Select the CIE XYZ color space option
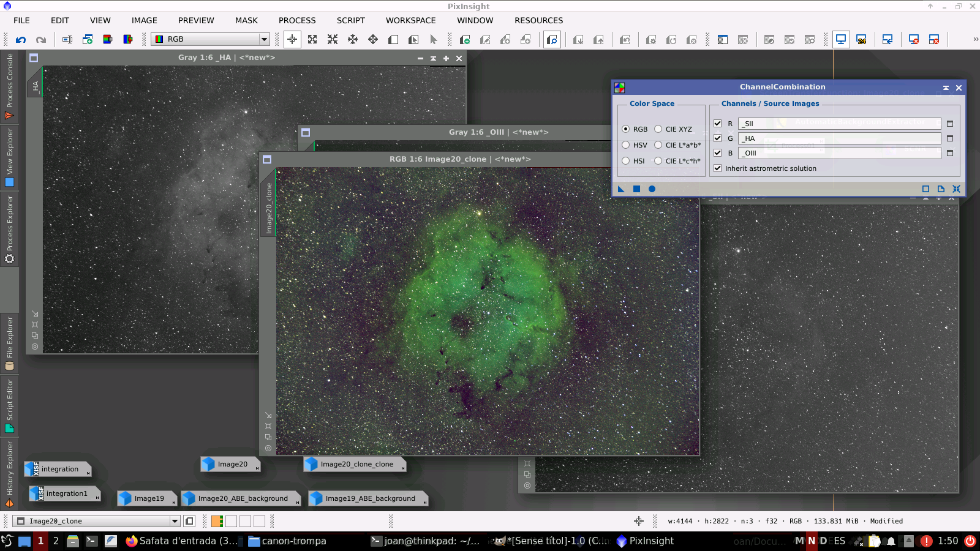Image resolution: width=980 pixels, height=551 pixels. click(658, 129)
